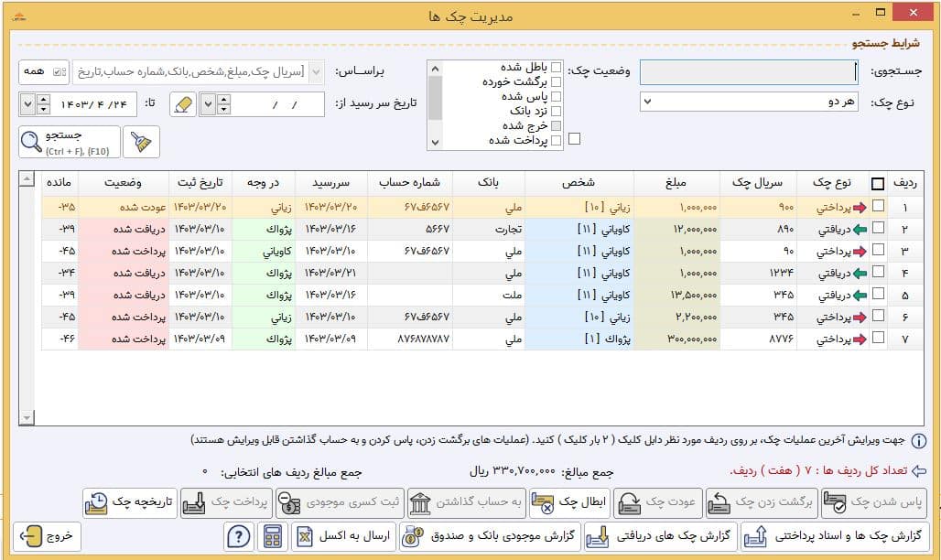Viewport: 941px width, 560px height.
Task: Focus the جستجوی search text field
Action: coord(749,72)
